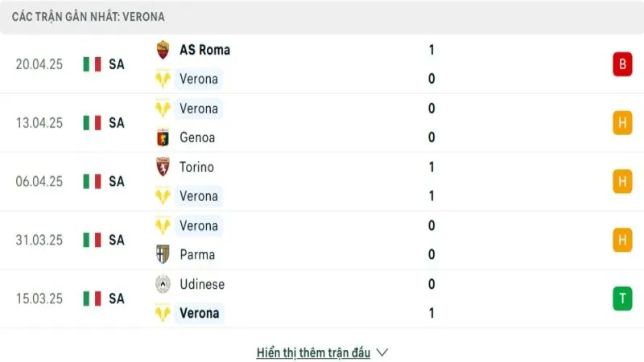This screenshot has width=644, height=362.
Task: Open the AS Roma team name
Action: pos(204,50)
